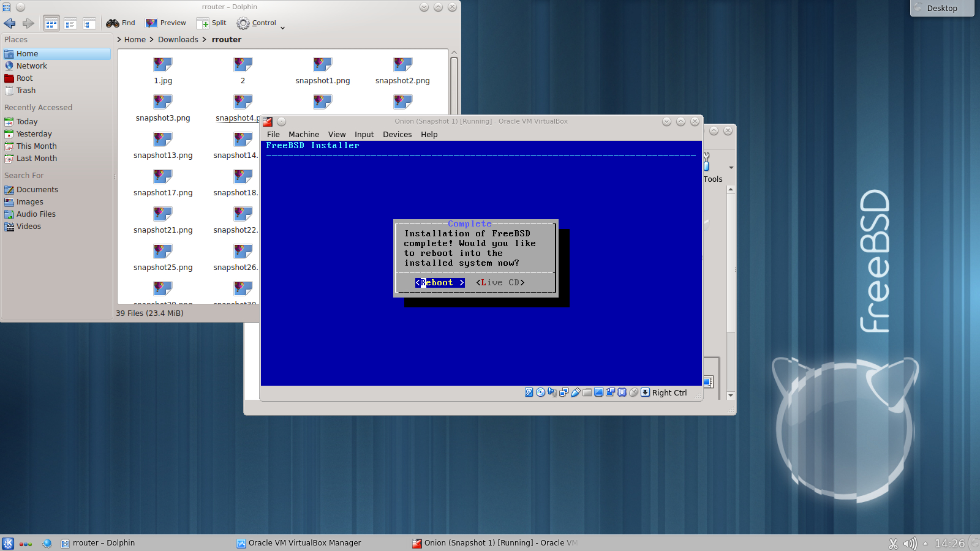Click USB devices status icon

[576, 392]
